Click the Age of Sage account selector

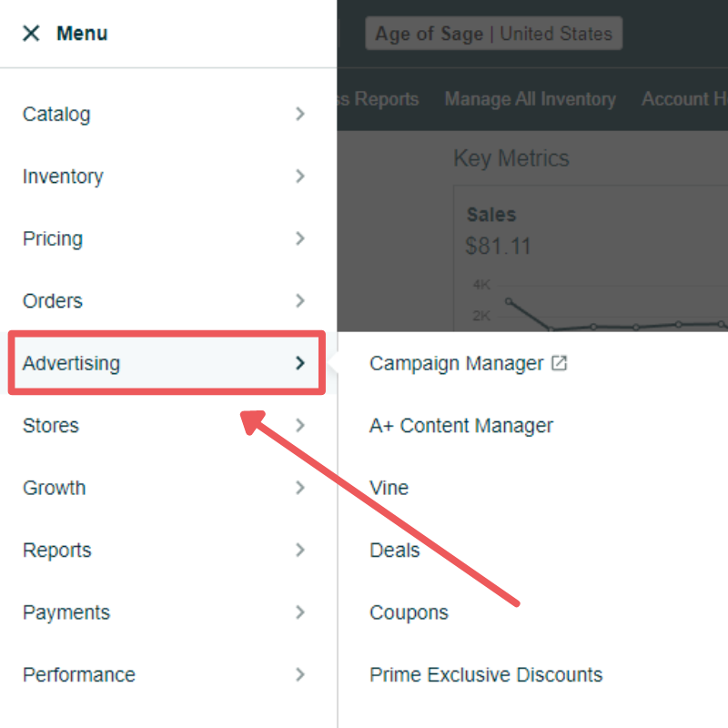coord(493,35)
